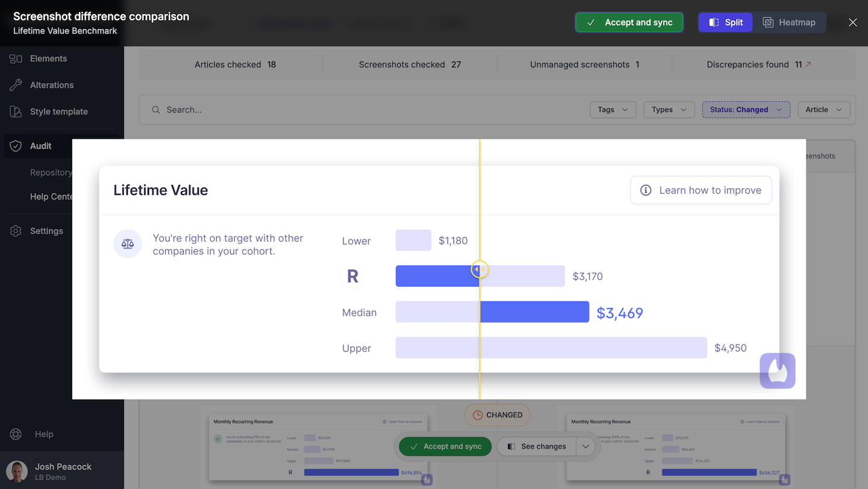The width and height of the screenshot is (868, 489).
Task: Click the CHANGED status badge
Action: (x=497, y=415)
